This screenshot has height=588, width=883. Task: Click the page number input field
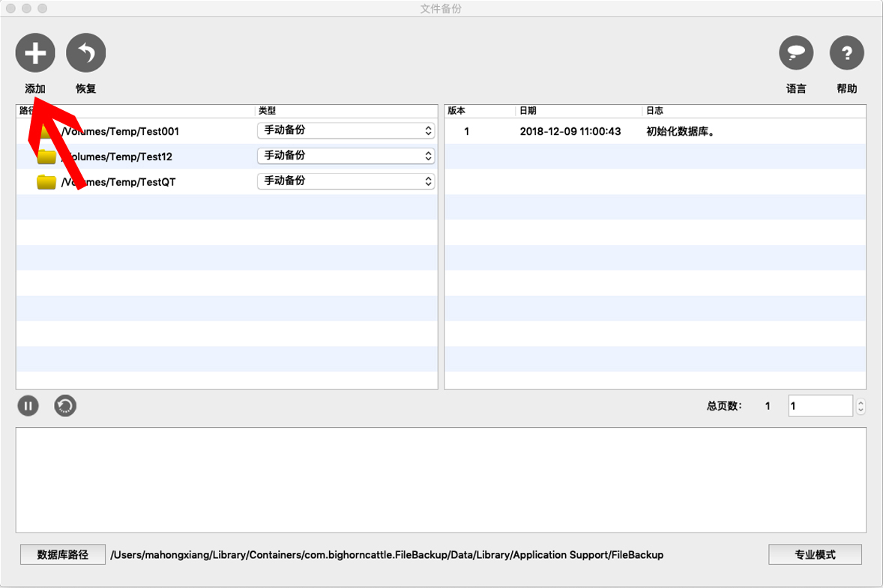tap(821, 406)
